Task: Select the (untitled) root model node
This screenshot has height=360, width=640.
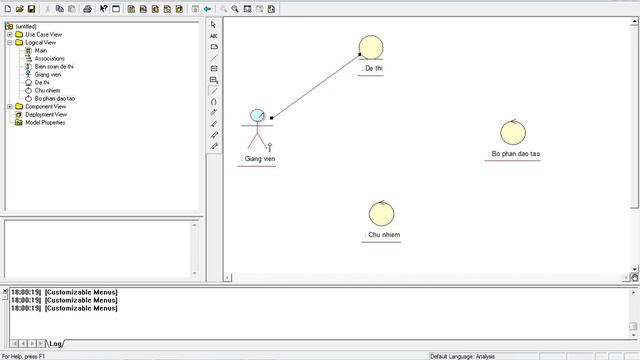Action: [26, 27]
